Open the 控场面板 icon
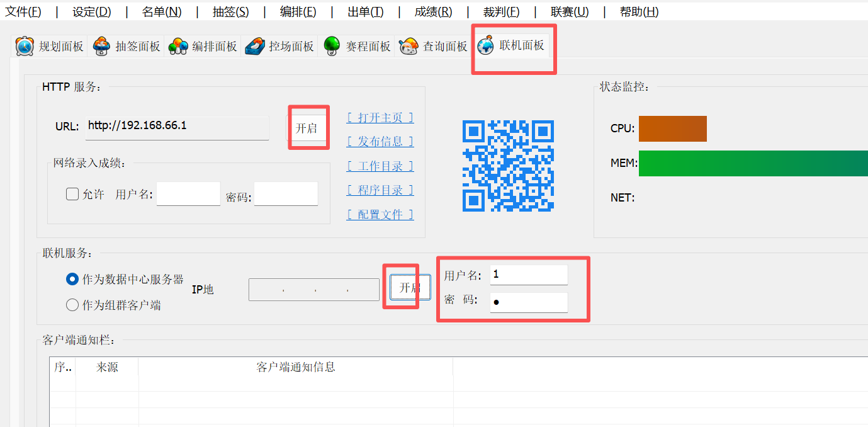Screen dimensions: 868x427 click(255, 46)
